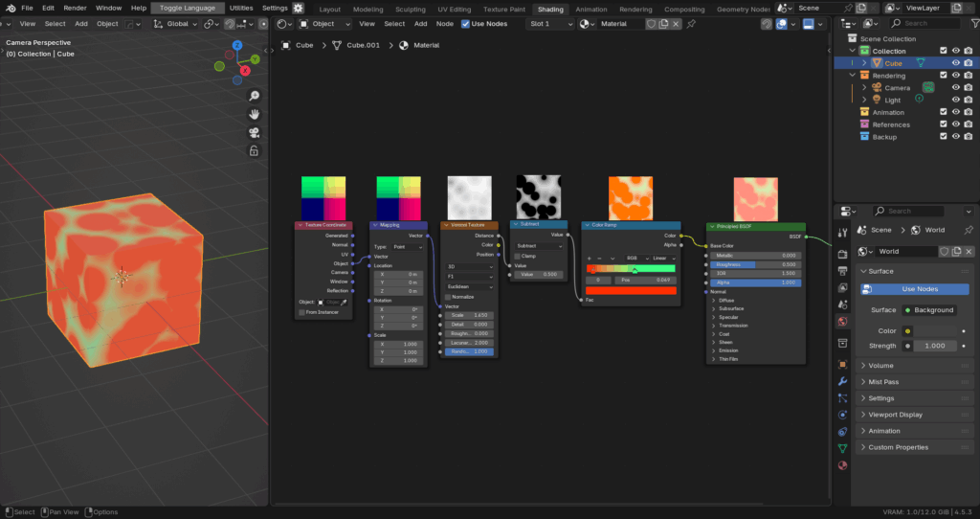Screen dimensions: 980x519
Task: Open the Modifiers wrench properties tab
Action: tap(842, 381)
